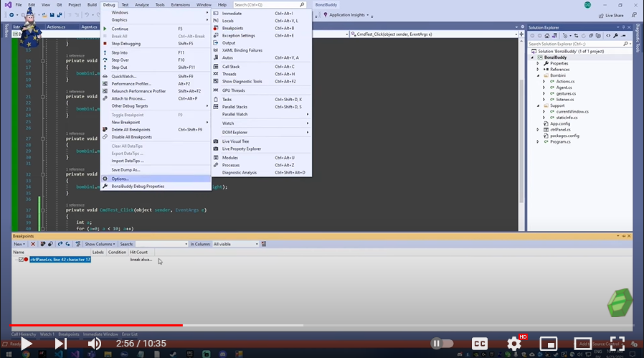Switch to the Watch 1 tab
This screenshot has width=644, height=358.
tap(47, 334)
